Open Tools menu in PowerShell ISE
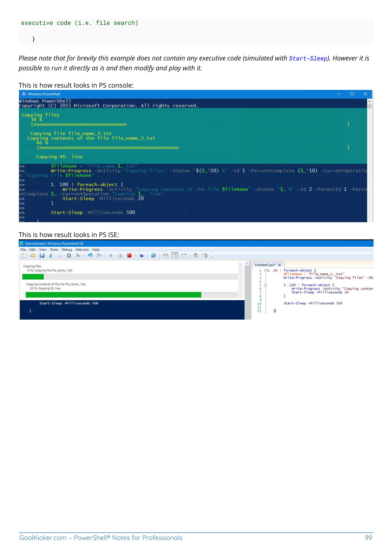This screenshot has height=555, width=392. click(x=54, y=249)
